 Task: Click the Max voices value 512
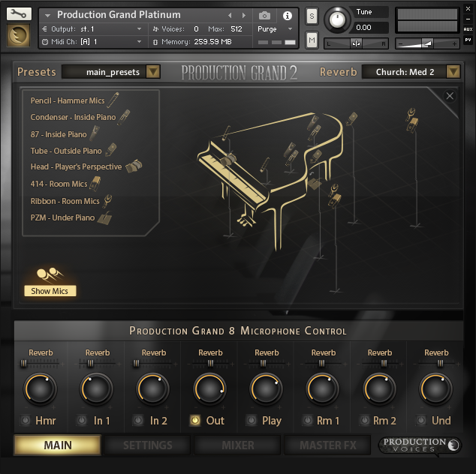point(236,29)
